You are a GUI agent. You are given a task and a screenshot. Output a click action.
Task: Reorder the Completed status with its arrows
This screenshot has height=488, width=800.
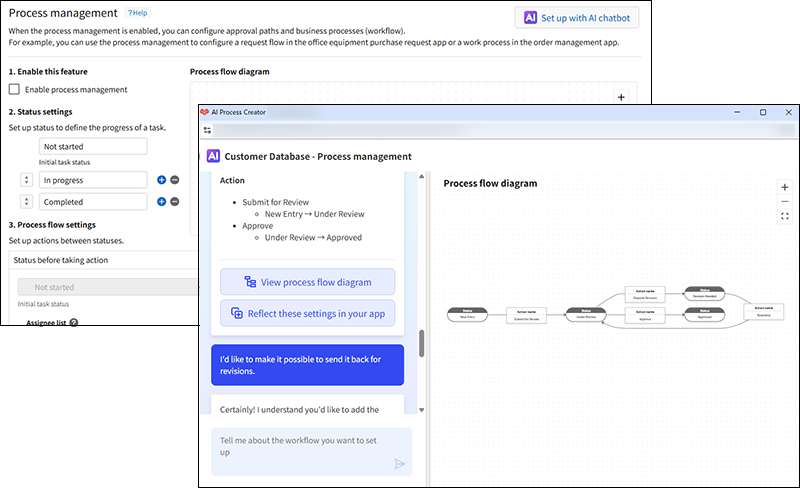click(27, 202)
